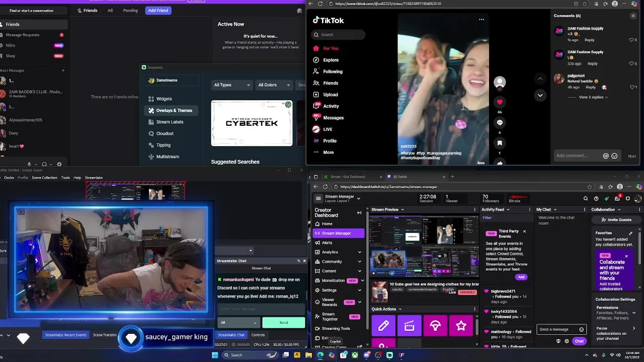
Task: Open the Stream Preview panel dropdown
Action: click(x=403, y=210)
